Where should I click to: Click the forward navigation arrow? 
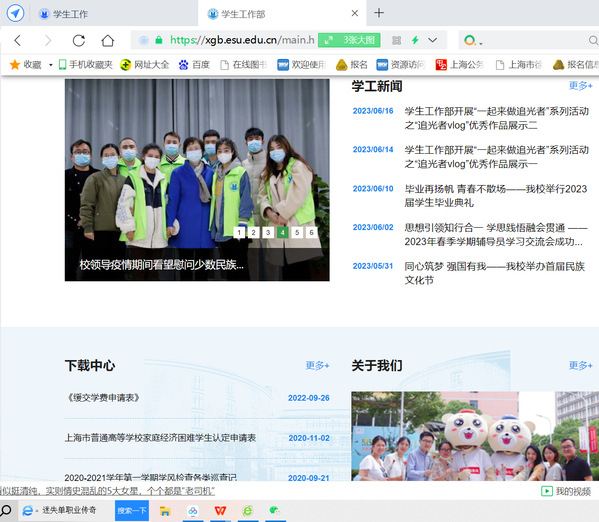(x=48, y=40)
